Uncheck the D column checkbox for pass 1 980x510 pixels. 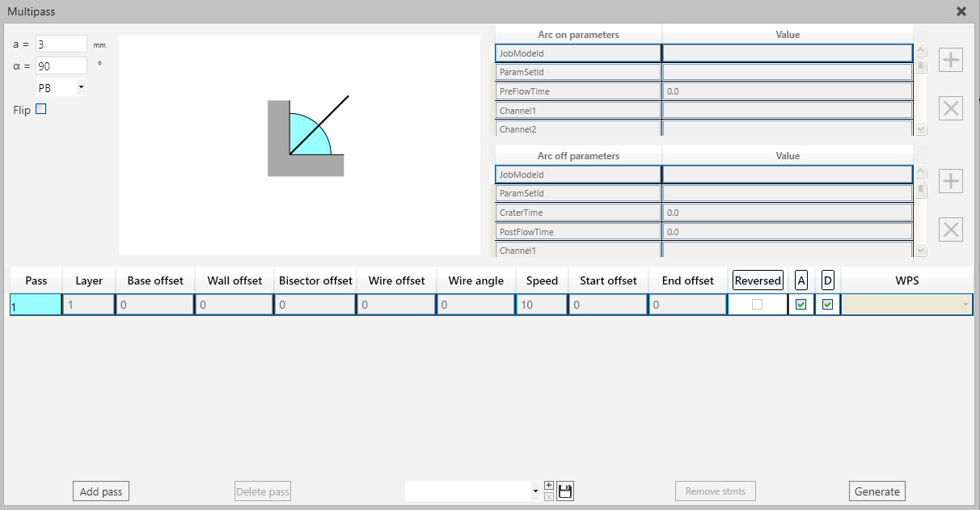pos(827,305)
